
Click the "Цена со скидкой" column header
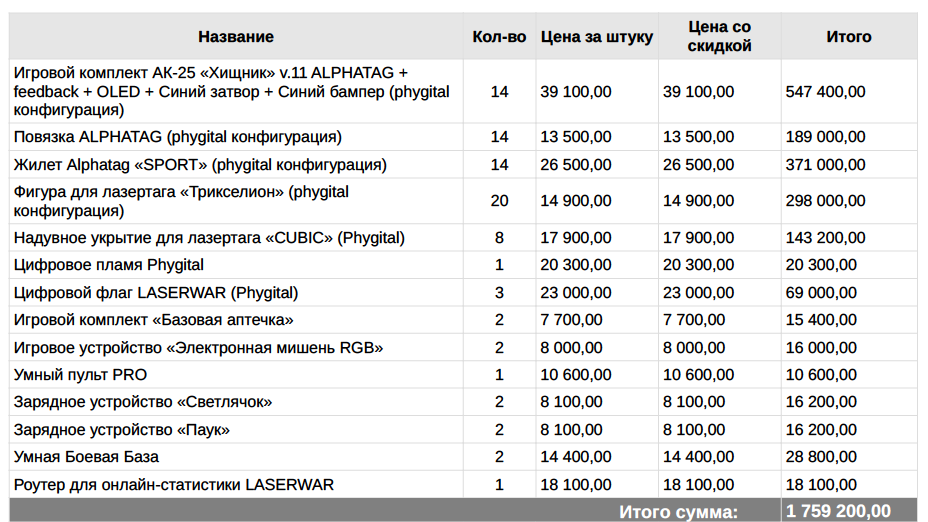(719, 37)
